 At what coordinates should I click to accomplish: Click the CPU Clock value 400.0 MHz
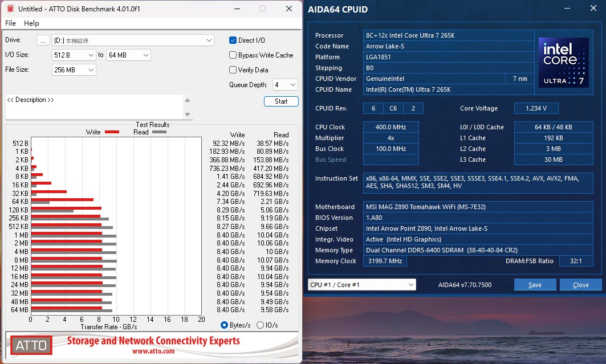[x=391, y=127]
